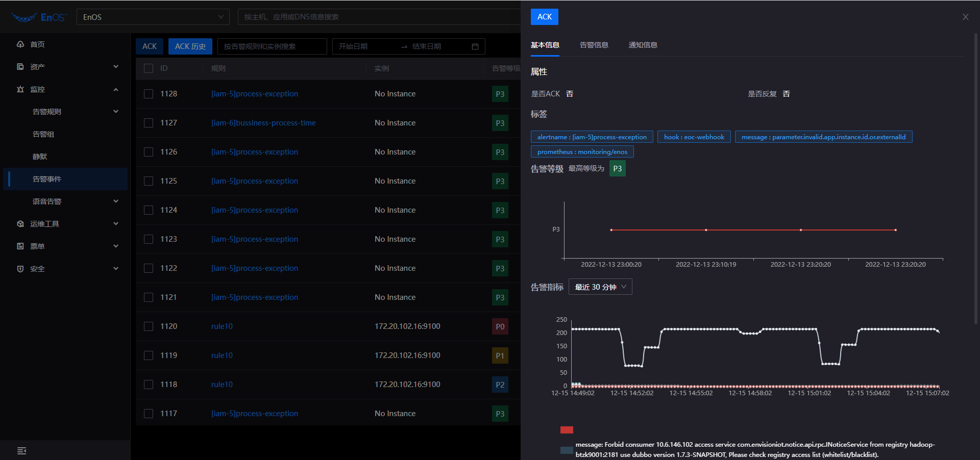The width and height of the screenshot is (980, 460).
Task: Click P3 level badge for alert 1128
Action: [500, 94]
